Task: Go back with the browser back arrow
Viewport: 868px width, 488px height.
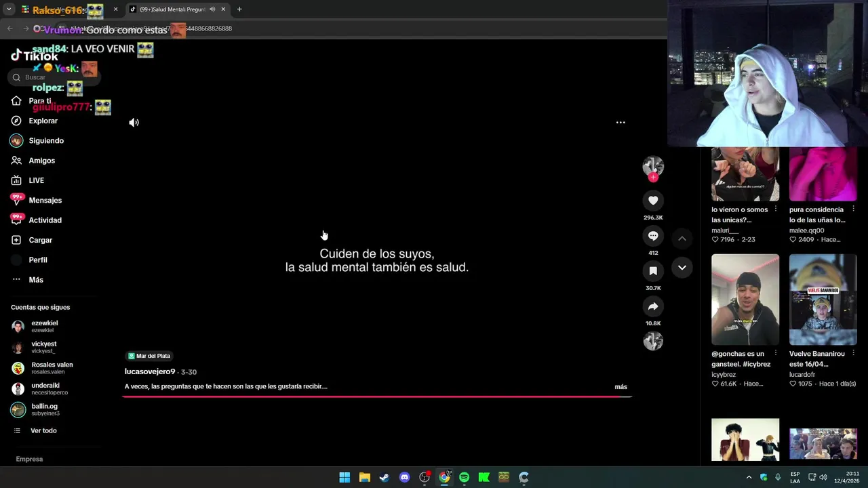Action: 10,28
